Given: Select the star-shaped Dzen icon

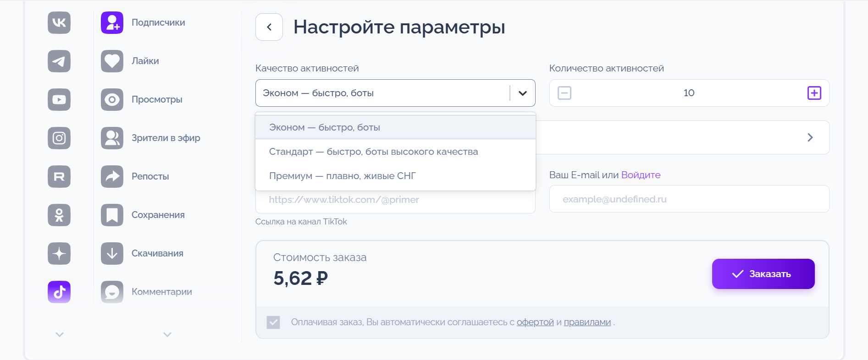Looking at the screenshot, I should 59,253.
